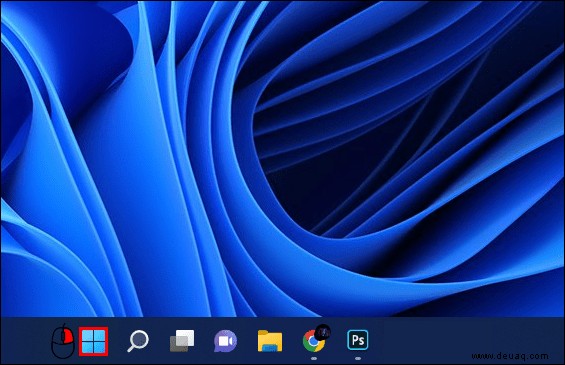Switch to the Google Chrome window

coord(314,340)
